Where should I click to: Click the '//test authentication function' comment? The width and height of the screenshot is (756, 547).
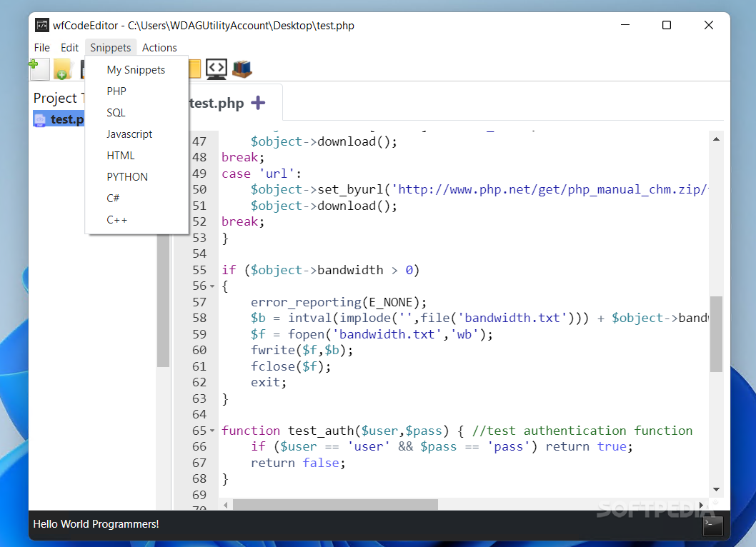coord(582,431)
